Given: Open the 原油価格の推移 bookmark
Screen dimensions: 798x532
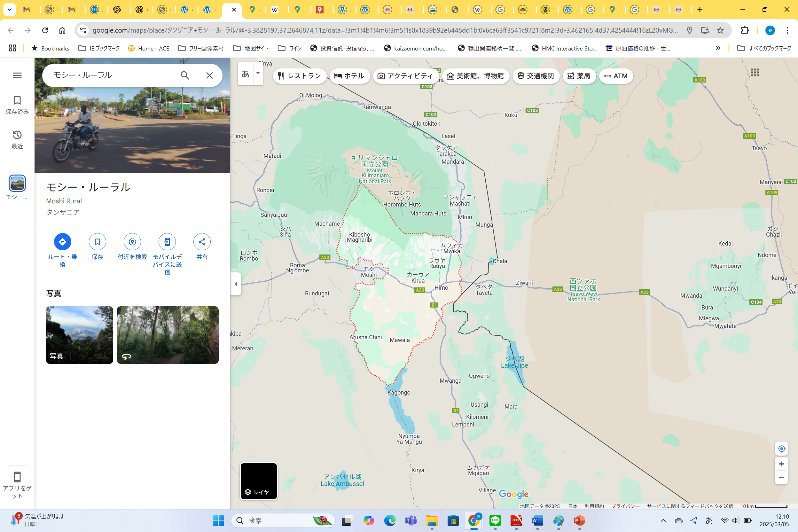Looking at the screenshot, I should [x=638, y=48].
